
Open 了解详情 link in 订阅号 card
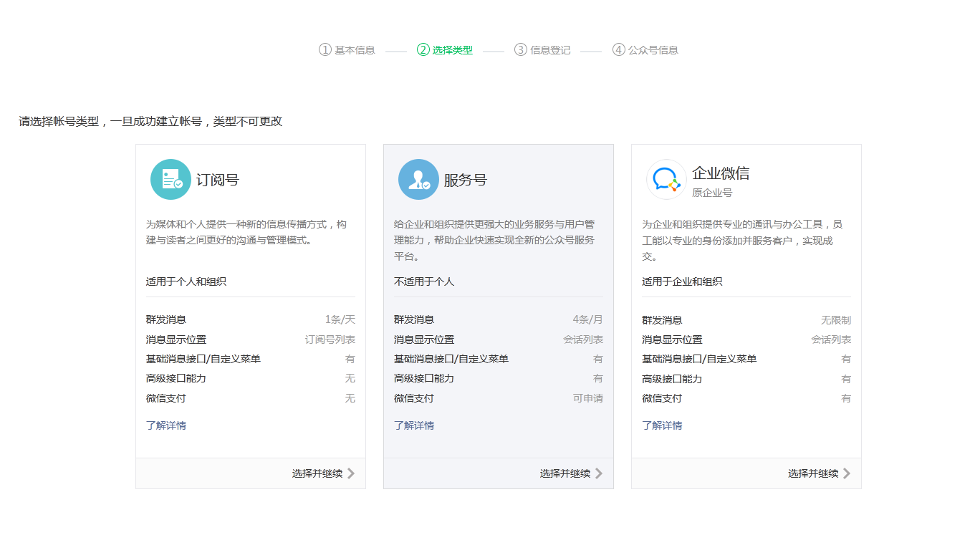166,425
